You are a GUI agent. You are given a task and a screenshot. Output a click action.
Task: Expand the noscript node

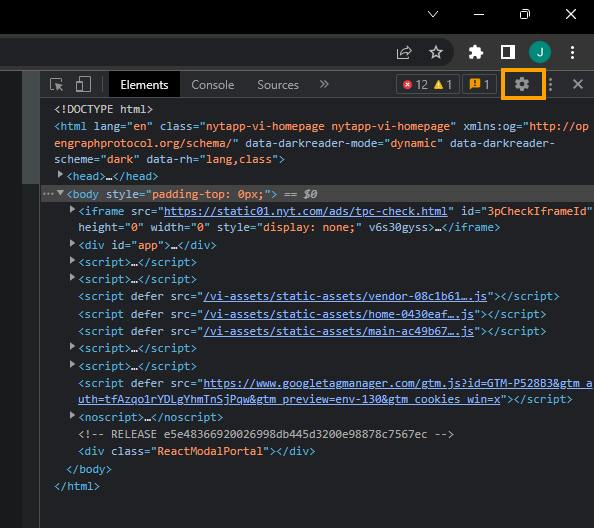point(72,416)
